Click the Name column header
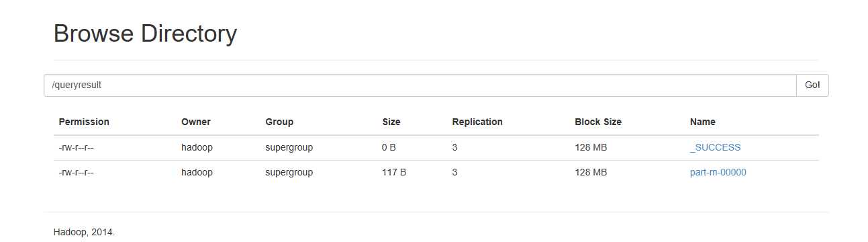 pyautogui.click(x=703, y=122)
